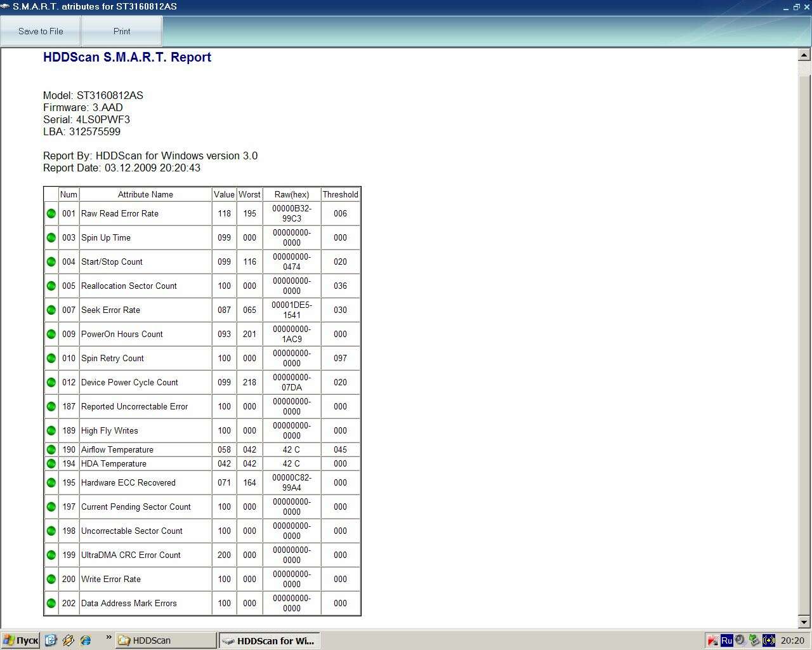Open the Пуск start menu
This screenshot has height=650, width=812.
(x=20, y=640)
